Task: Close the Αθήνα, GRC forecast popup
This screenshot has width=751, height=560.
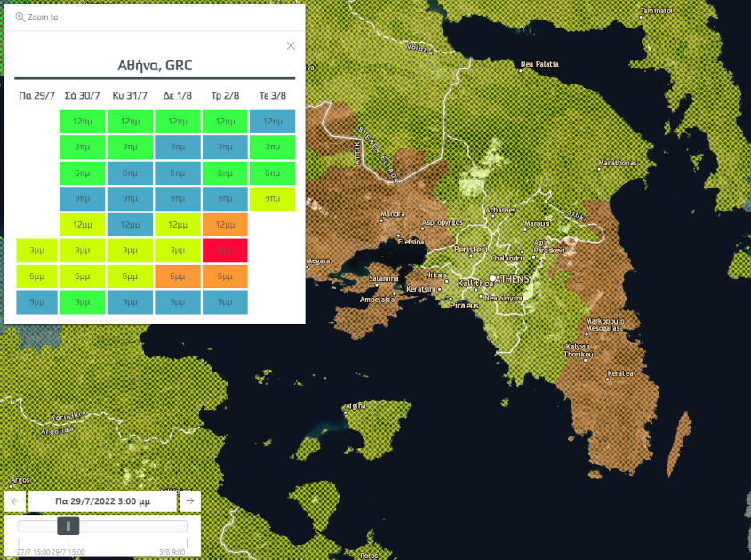Action: pos(291,46)
